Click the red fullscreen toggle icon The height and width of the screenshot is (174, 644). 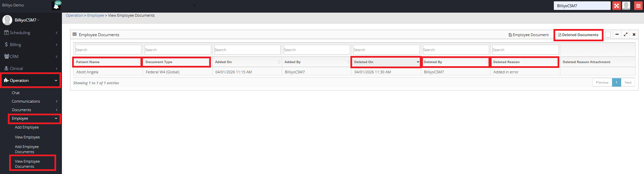(x=616, y=6)
